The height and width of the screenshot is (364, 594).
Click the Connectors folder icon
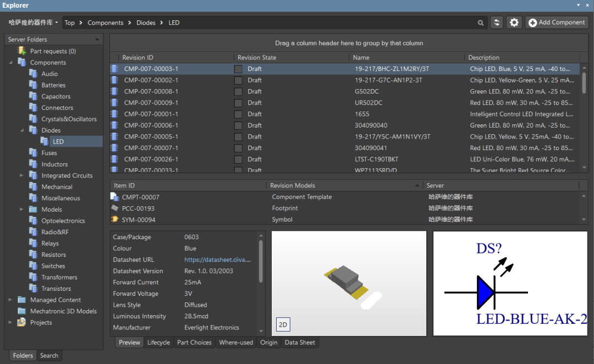(x=34, y=108)
